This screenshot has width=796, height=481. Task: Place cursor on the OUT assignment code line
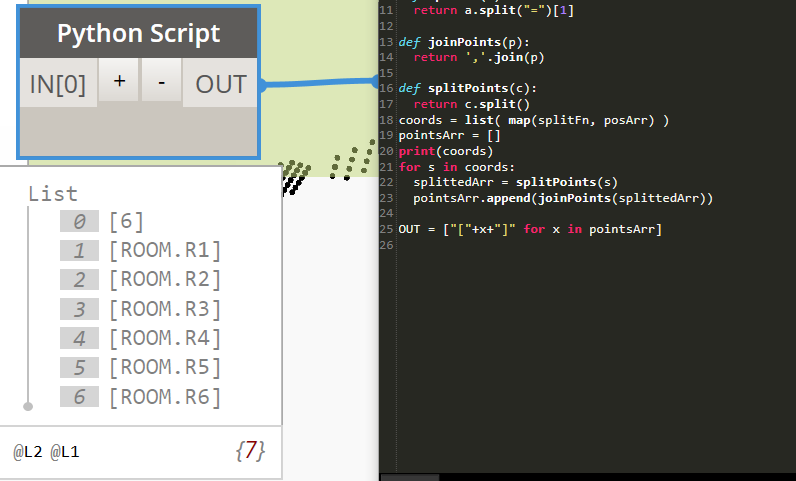[x=530, y=230]
